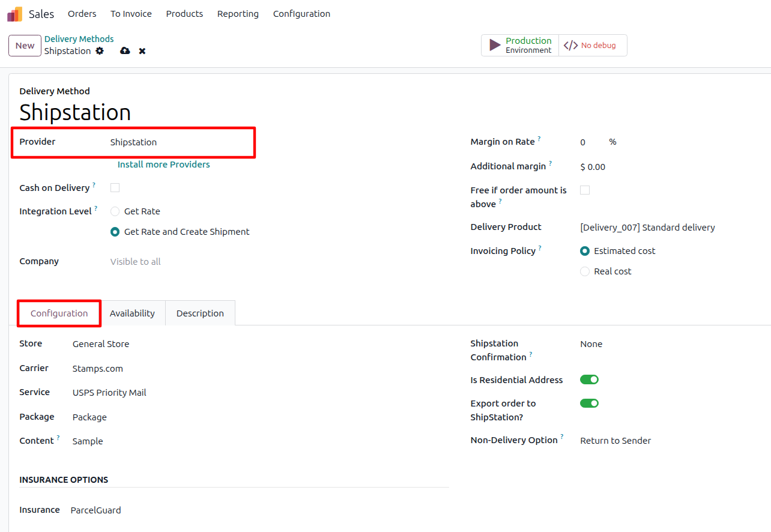The image size is (771, 532).
Task: Click the Production Environment play icon
Action: [495, 45]
